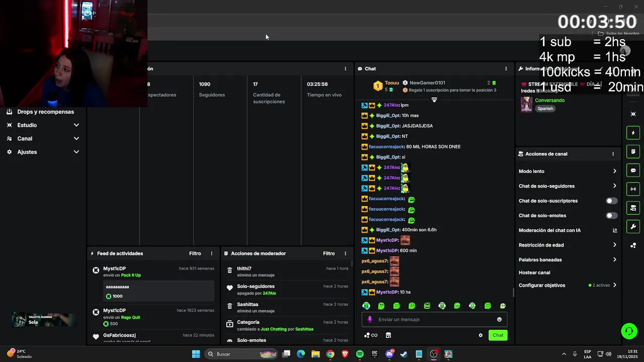Image resolution: width=644 pixels, height=362 pixels.
Task: Open Modo lento options arrow
Action: tap(614, 171)
